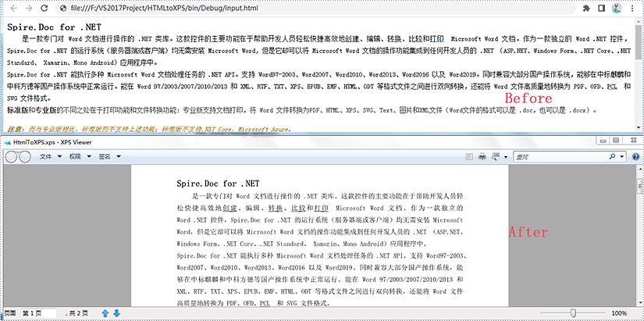Expand the dropdown arrow beside 权限
The width and height of the screenshot is (644, 321).
(89, 156)
